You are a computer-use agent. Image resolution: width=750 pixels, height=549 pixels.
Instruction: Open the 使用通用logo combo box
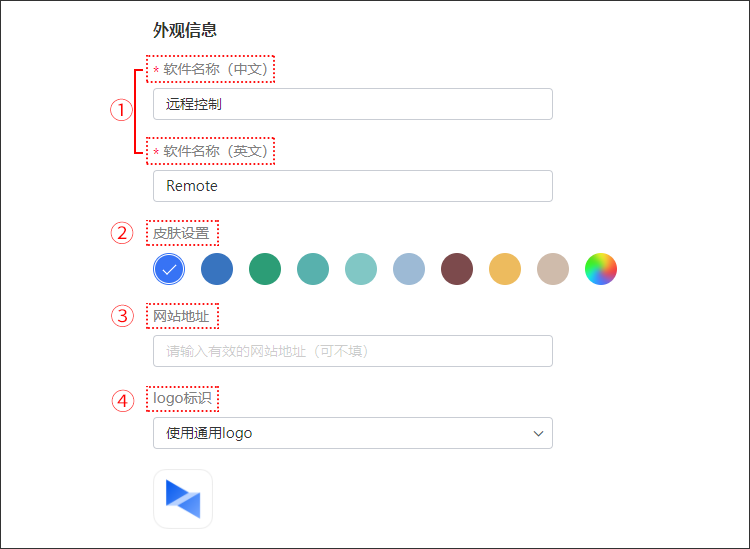353,433
